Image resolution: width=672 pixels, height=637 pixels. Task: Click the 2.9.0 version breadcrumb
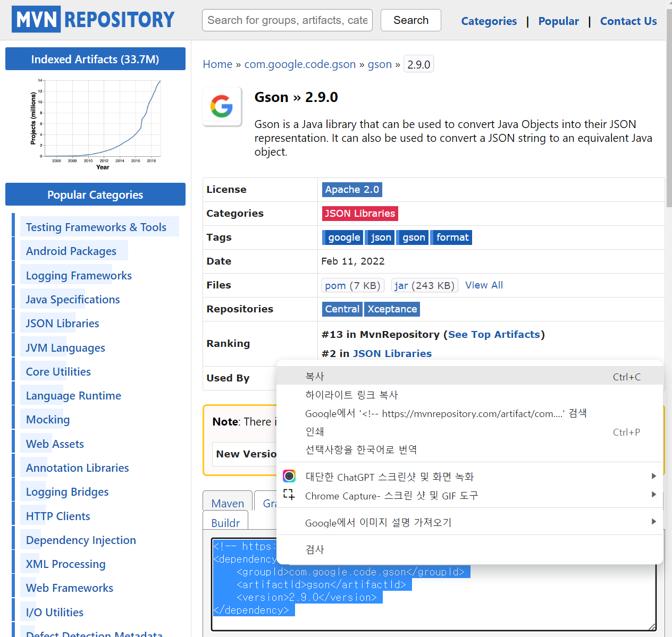419,64
